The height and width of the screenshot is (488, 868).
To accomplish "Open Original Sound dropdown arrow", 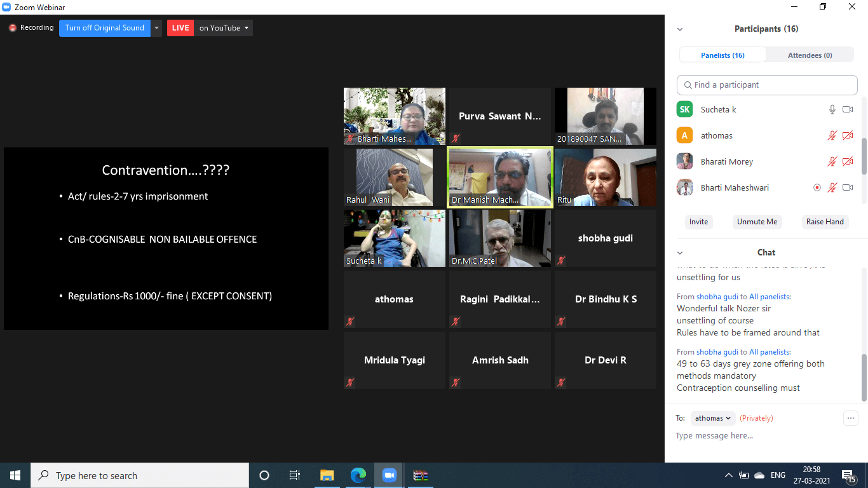I will pyautogui.click(x=156, y=28).
